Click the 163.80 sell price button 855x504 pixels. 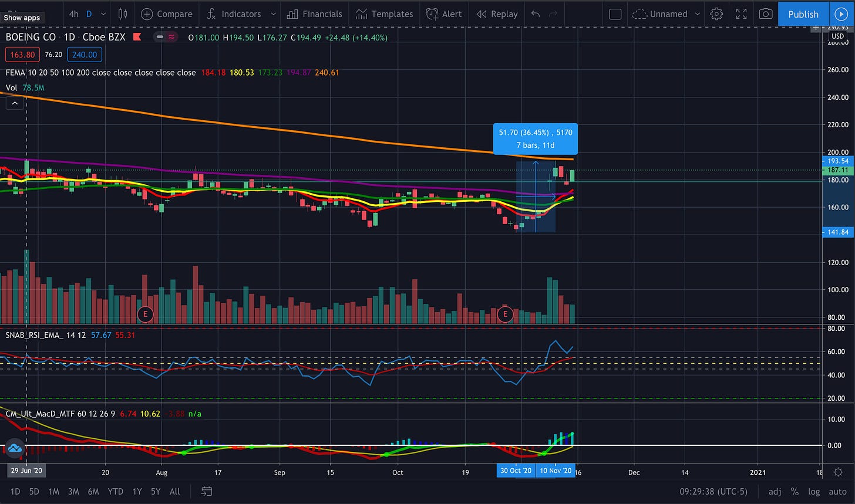[22, 55]
